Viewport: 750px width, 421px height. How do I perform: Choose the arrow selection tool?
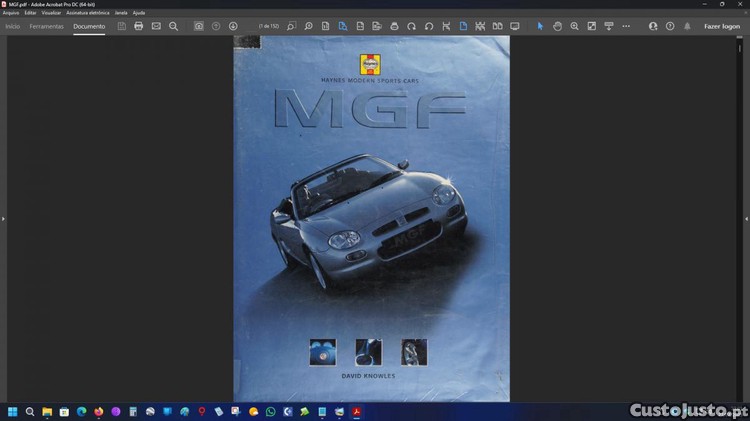click(540, 26)
